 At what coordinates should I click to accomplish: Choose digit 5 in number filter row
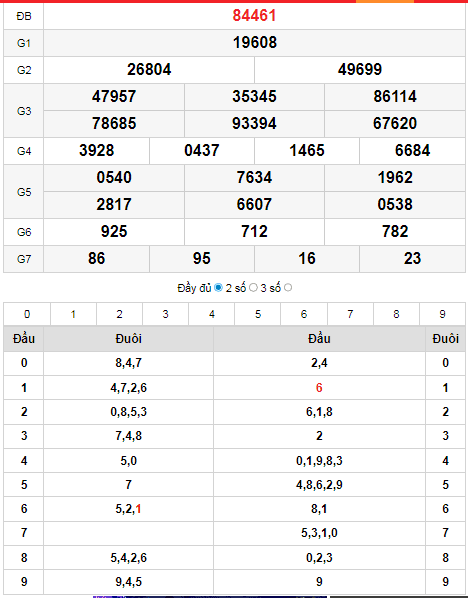coord(258,314)
